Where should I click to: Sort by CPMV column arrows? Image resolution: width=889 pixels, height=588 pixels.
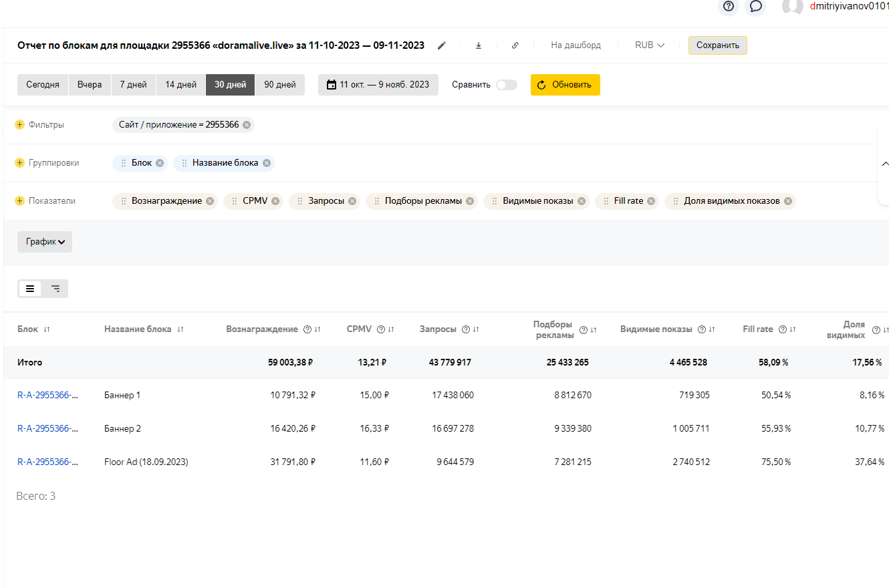(391, 329)
